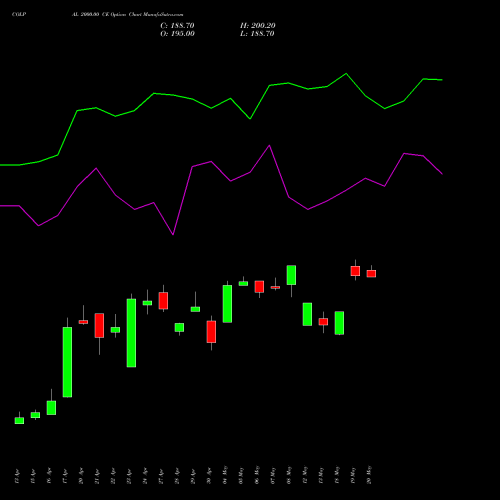Click the magenta indicator line's highest peak

pos(269,145)
